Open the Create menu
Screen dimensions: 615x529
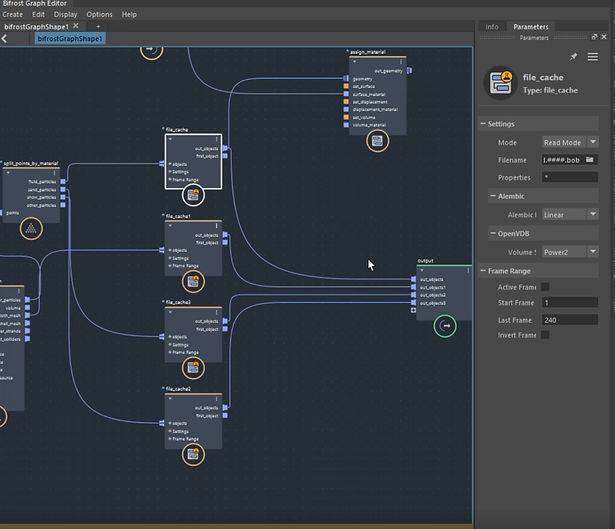pyautogui.click(x=13, y=15)
